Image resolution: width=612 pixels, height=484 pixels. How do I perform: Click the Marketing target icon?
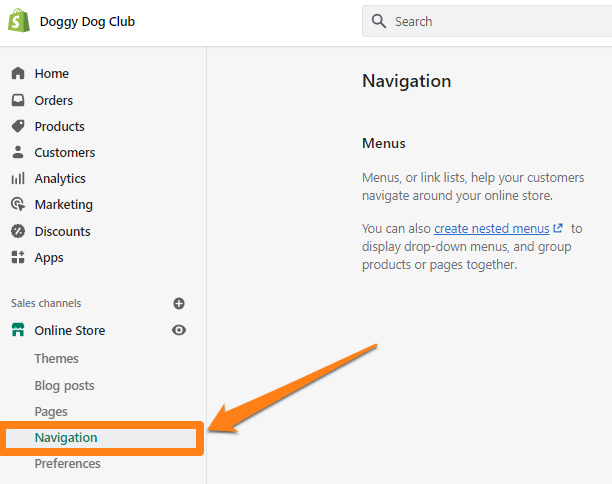point(18,204)
